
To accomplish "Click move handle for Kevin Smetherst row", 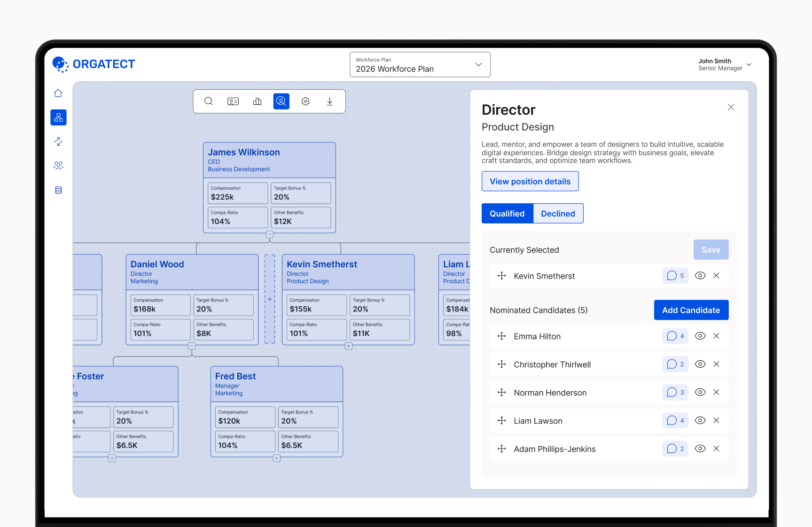I will (x=502, y=276).
